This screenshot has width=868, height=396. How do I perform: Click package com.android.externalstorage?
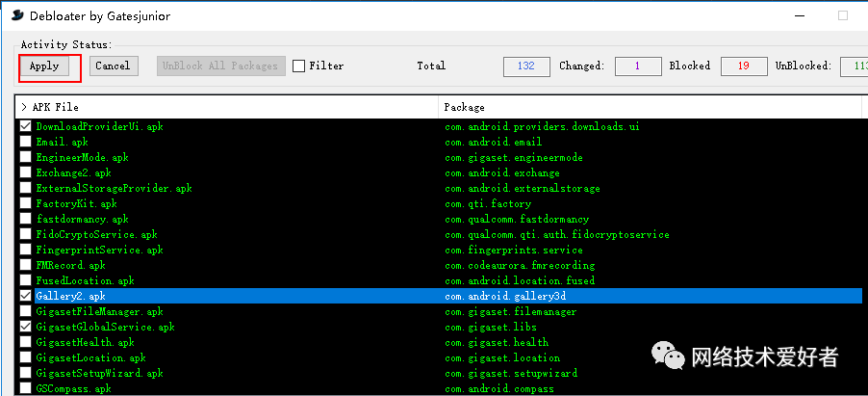(523, 189)
